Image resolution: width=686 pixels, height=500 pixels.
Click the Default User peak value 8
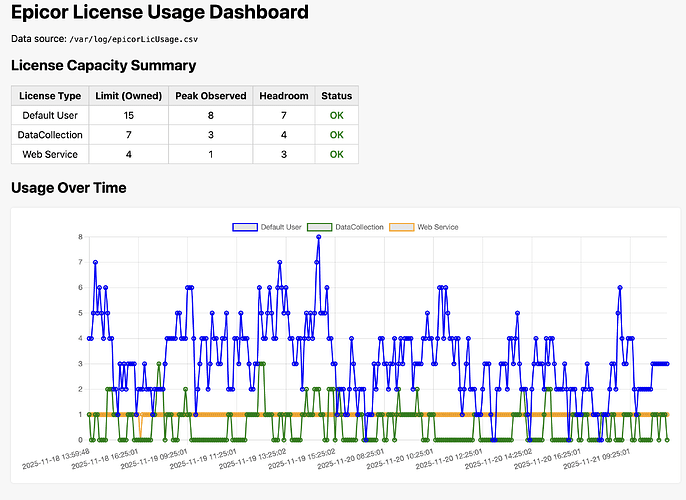pyautogui.click(x=211, y=115)
